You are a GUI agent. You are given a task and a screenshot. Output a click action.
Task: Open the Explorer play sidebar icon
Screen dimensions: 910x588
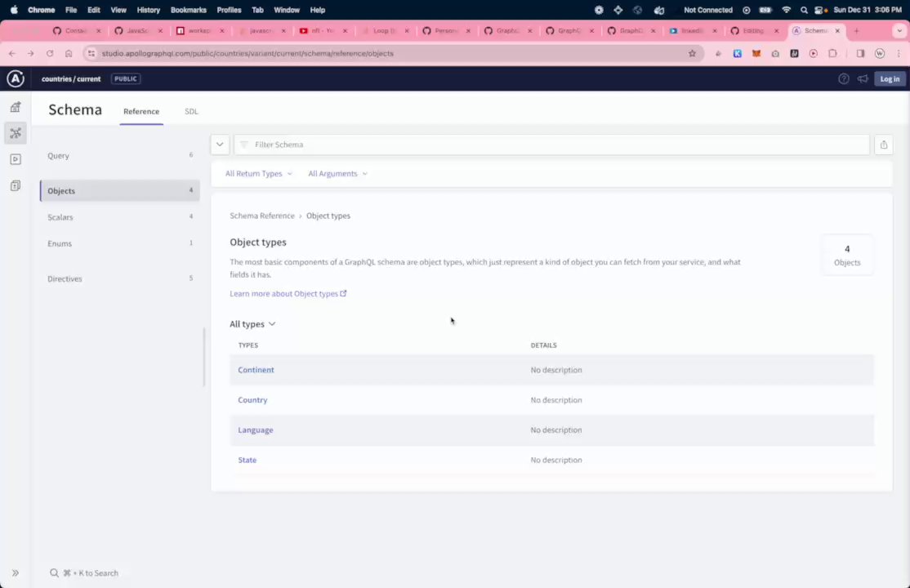(x=16, y=159)
